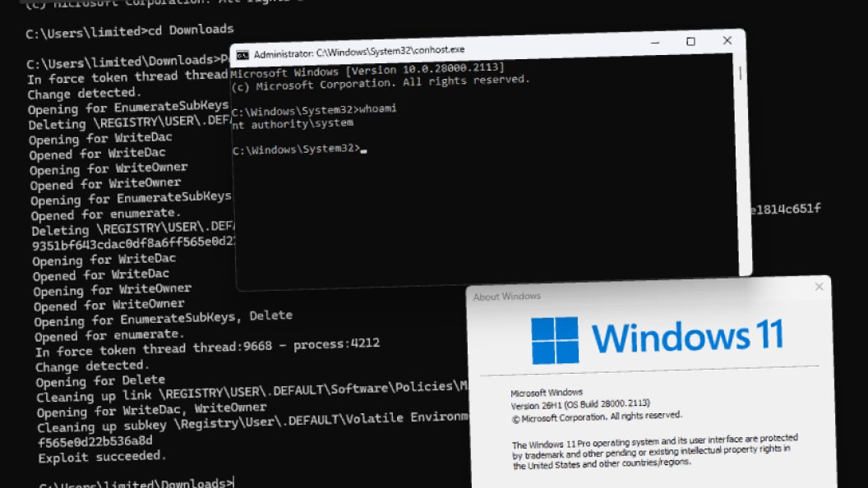Maximize the Administrator conhost window
This screenshot has height=488, width=868.
[x=690, y=42]
